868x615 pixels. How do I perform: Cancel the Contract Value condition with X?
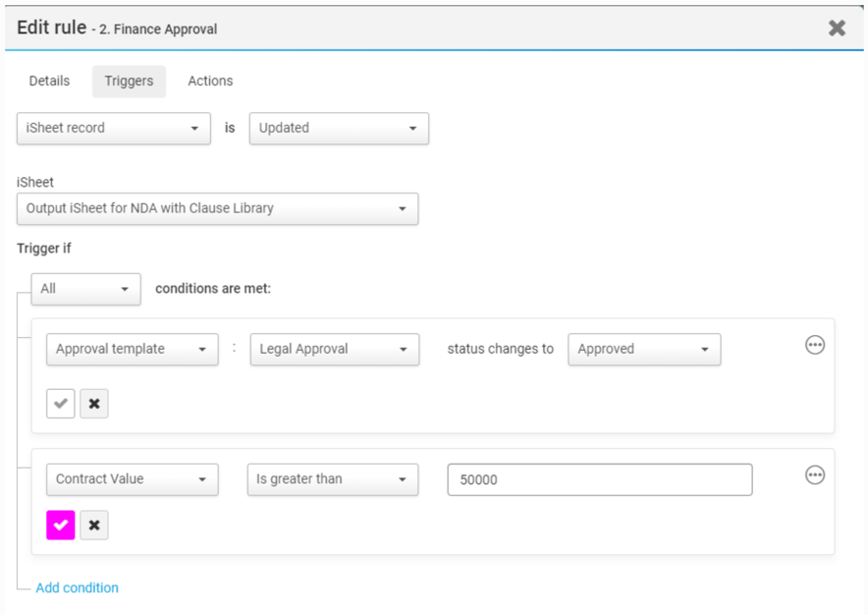(94, 526)
